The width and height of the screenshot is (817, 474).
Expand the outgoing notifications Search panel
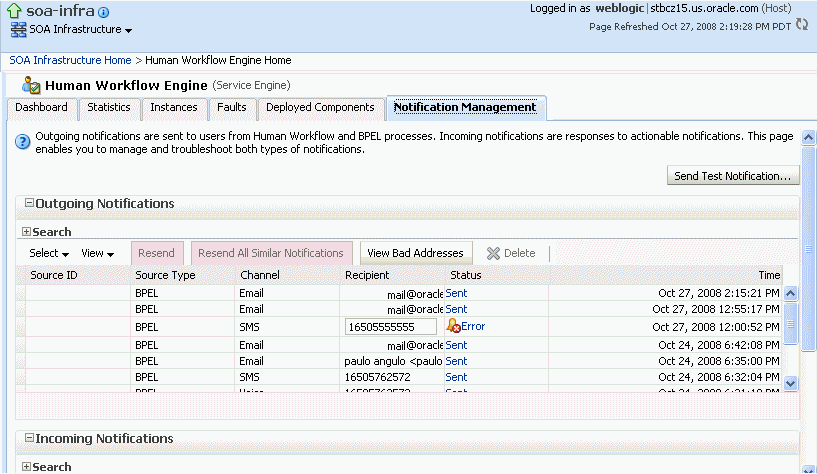(26, 231)
